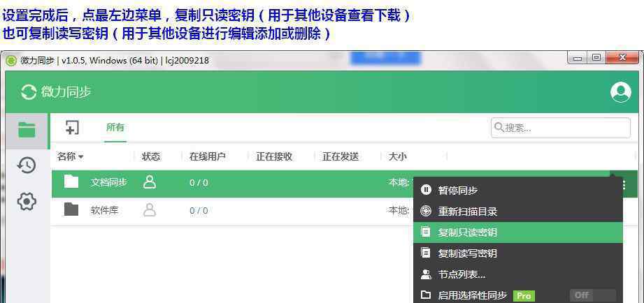Click the 微力同步 header title text
The image size is (644, 303).
coord(66,92)
